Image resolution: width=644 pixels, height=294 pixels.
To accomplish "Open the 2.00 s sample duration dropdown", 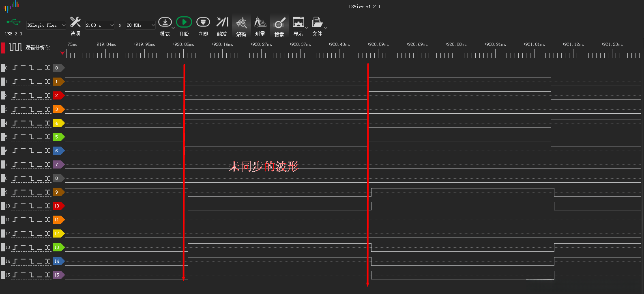I will (x=100, y=25).
